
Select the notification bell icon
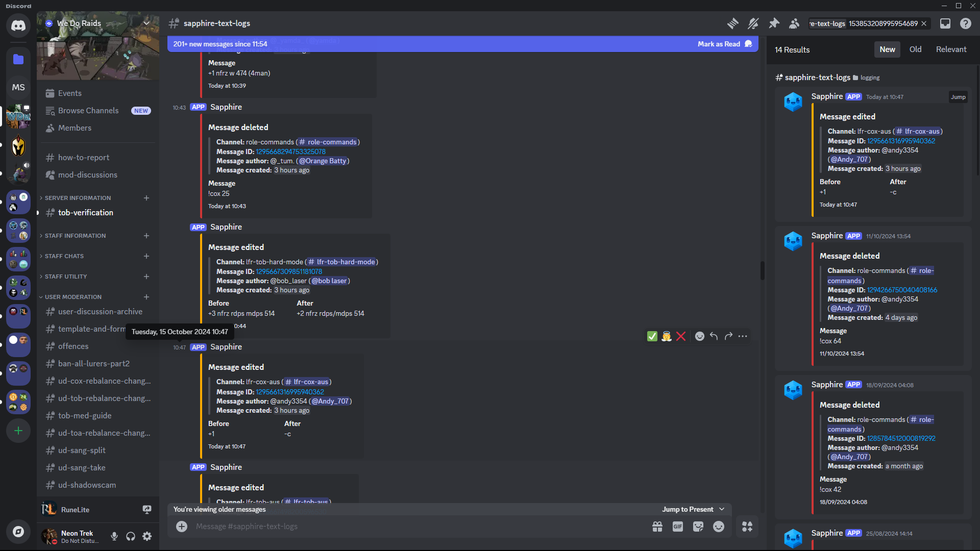point(754,23)
